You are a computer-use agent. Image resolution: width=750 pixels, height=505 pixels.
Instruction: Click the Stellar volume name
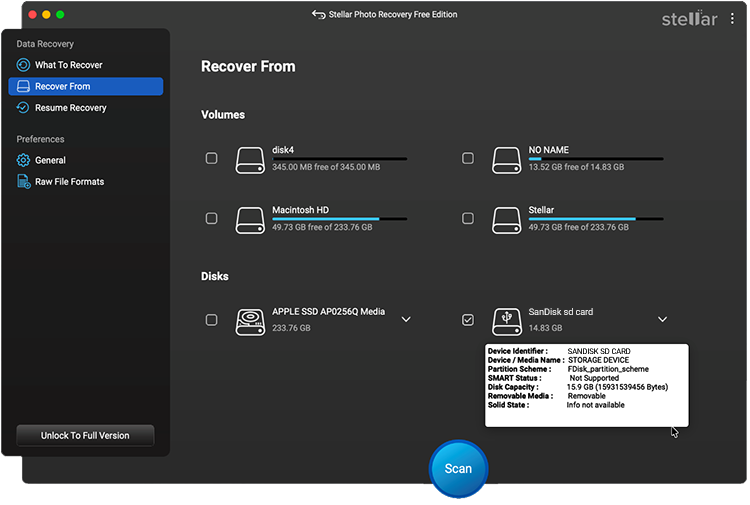point(541,210)
